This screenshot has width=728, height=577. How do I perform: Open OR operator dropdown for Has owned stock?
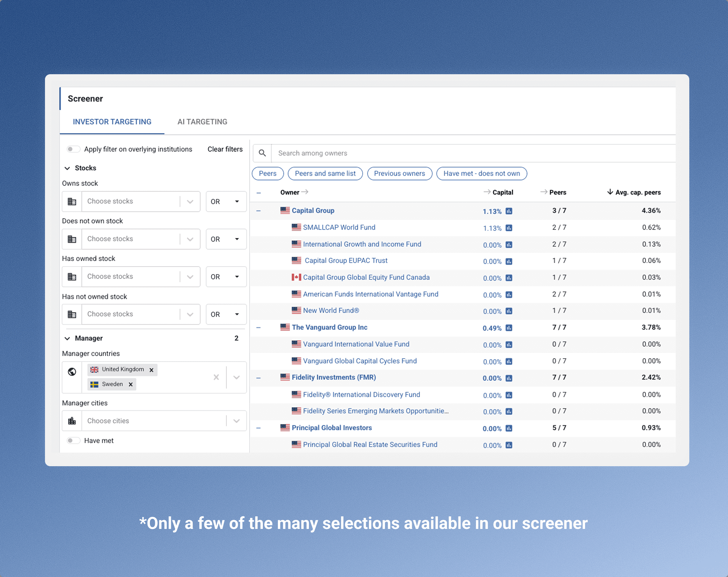[x=226, y=277]
